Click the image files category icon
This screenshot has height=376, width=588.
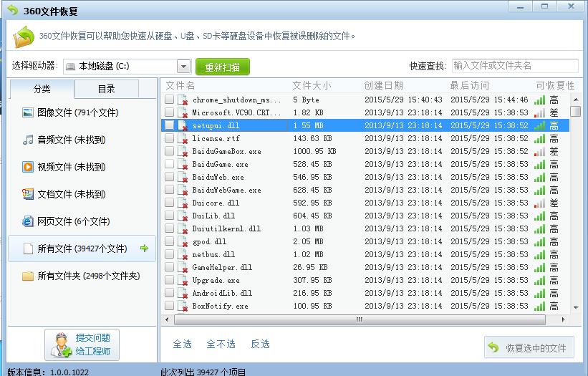(28, 112)
